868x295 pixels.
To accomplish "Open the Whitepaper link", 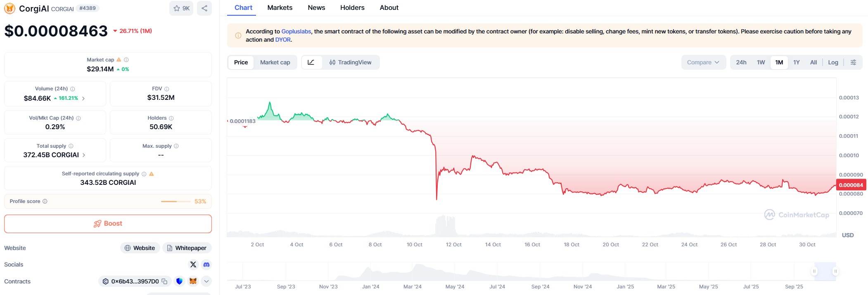I will [x=187, y=248].
